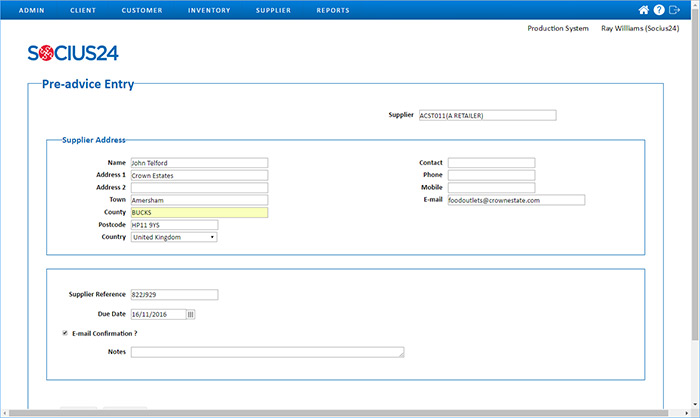
Task: Click the Logout icon
Action: pos(674,10)
